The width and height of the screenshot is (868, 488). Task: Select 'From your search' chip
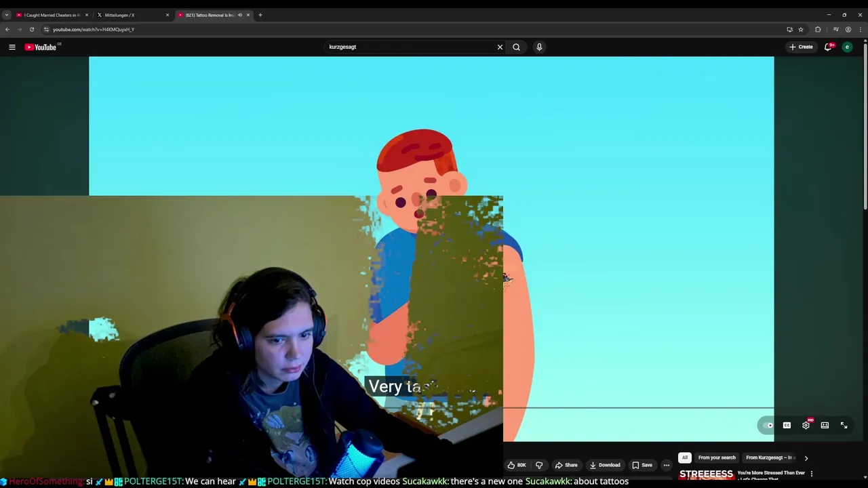pos(717,457)
